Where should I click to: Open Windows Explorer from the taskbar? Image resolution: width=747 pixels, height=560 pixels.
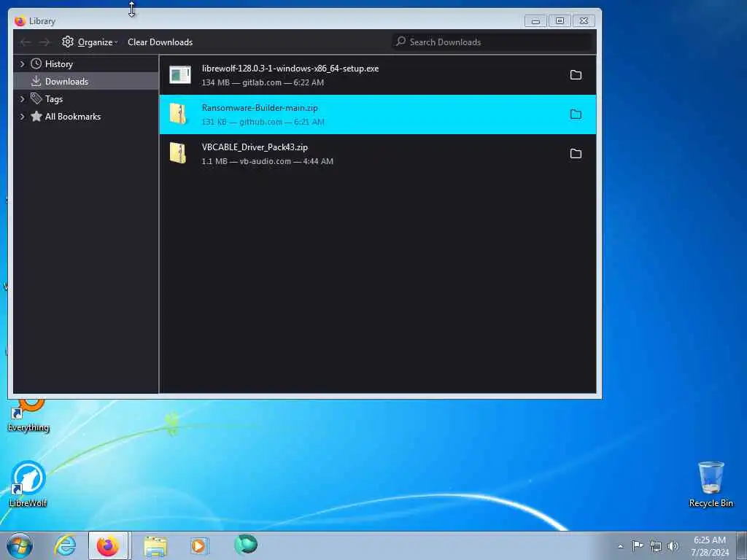[x=155, y=546]
